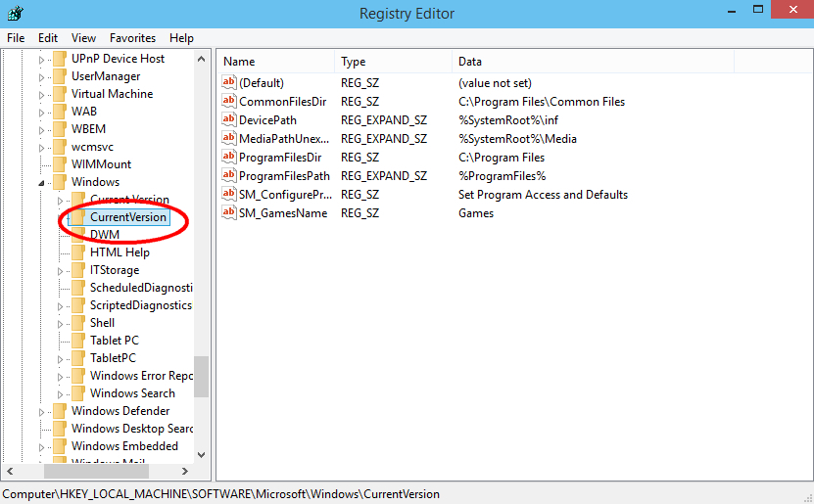Image resolution: width=814 pixels, height=504 pixels.
Task: Maximize the Registry Editor window
Action: 758,10
